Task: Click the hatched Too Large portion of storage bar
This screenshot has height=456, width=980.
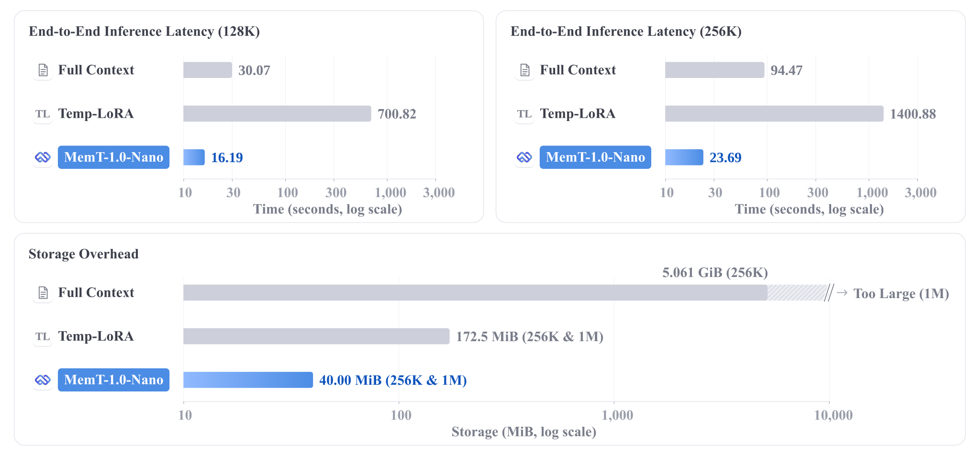Action: [797, 293]
